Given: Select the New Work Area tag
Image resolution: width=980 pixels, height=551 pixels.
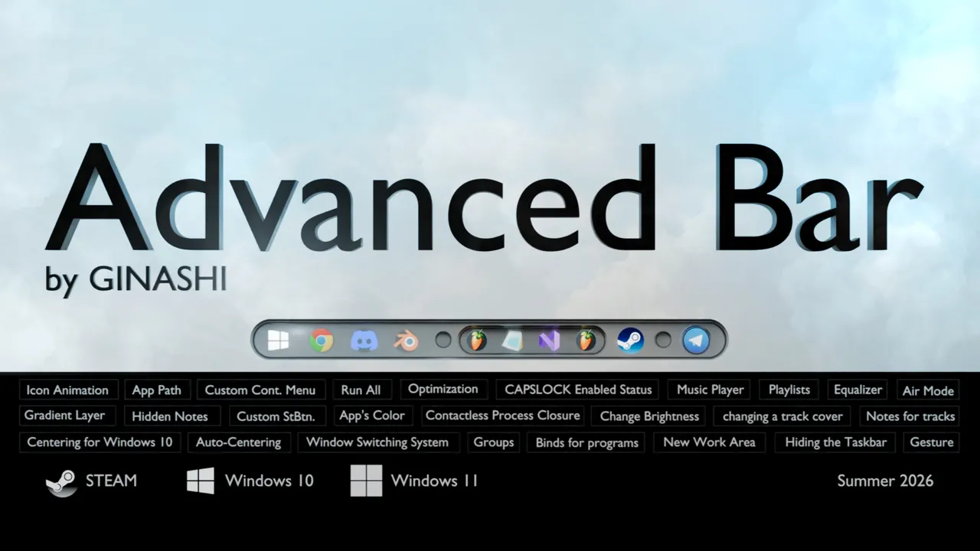Looking at the screenshot, I should pos(710,442).
